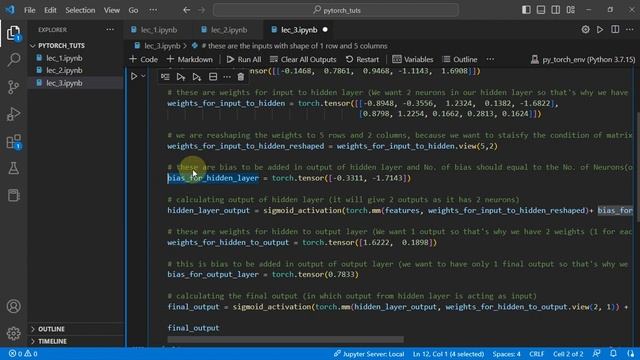Image resolution: width=640 pixels, height=360 pixels.
Task: Execute cell and below from the cell toolbar
Action: coord(197,77)
